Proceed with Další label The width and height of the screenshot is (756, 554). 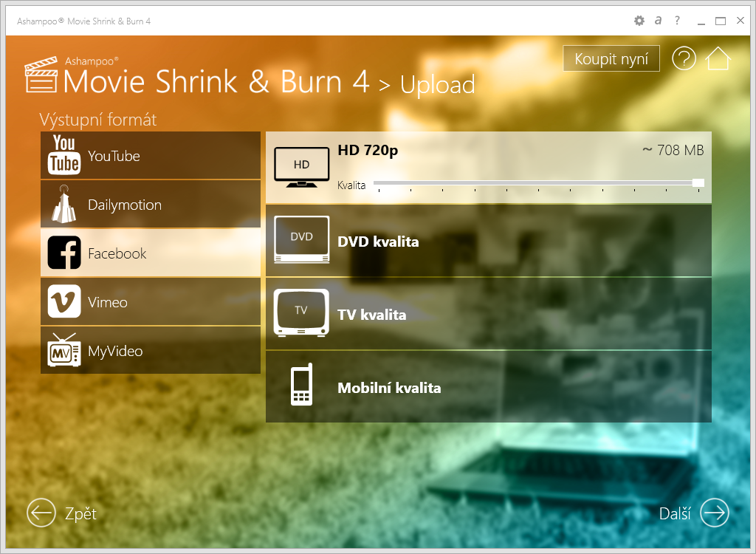[x=675, y=513]
